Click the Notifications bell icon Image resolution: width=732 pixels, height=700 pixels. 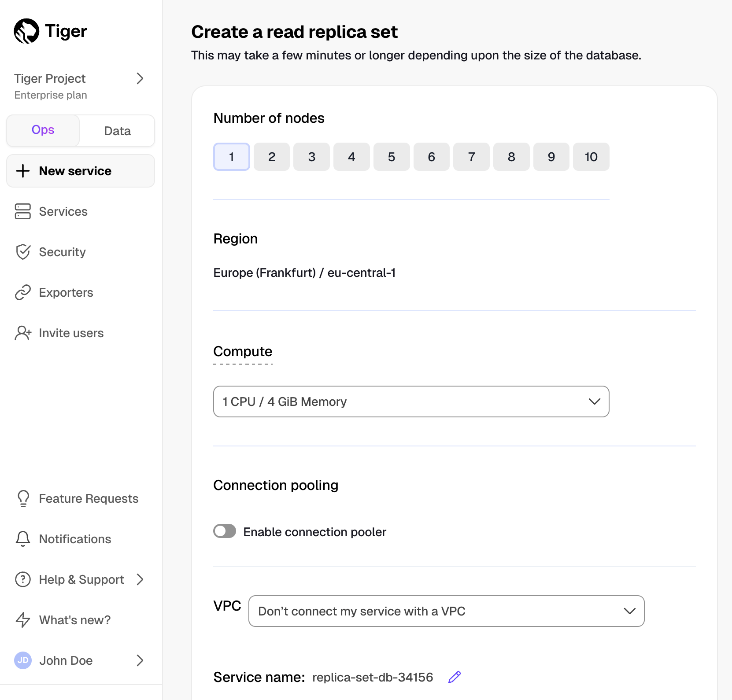[23, 539]
